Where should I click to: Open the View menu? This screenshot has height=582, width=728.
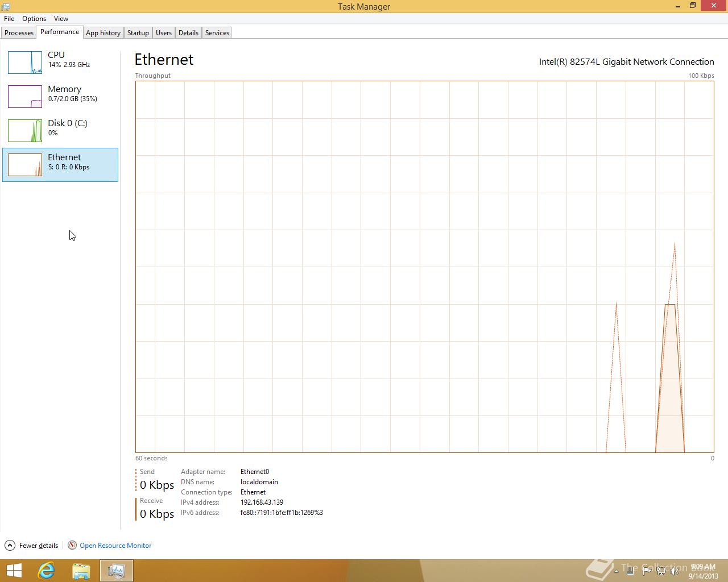point(61,19)
